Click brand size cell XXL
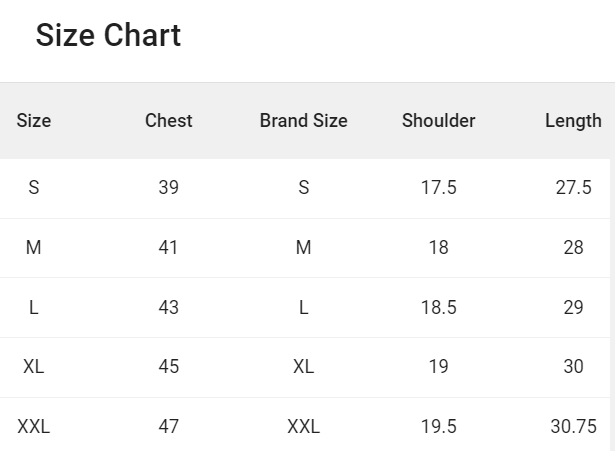The width and height of the screenshot is (615, 451). click(303, 427)
